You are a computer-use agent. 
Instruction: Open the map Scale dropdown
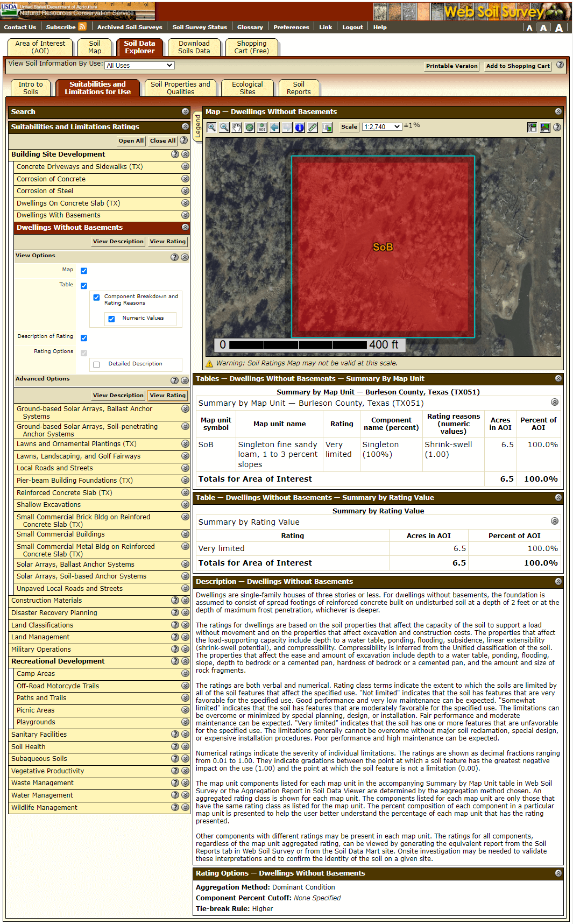coord(382,127)
